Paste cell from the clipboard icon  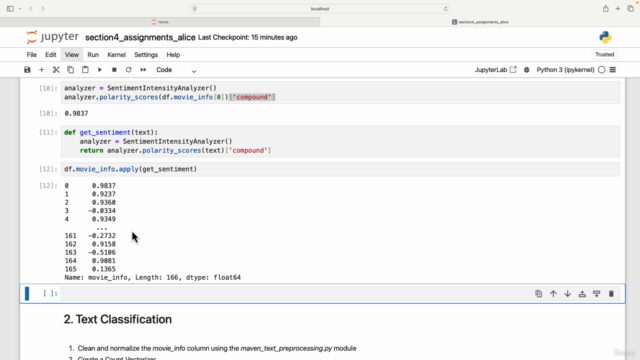point(85,70)
